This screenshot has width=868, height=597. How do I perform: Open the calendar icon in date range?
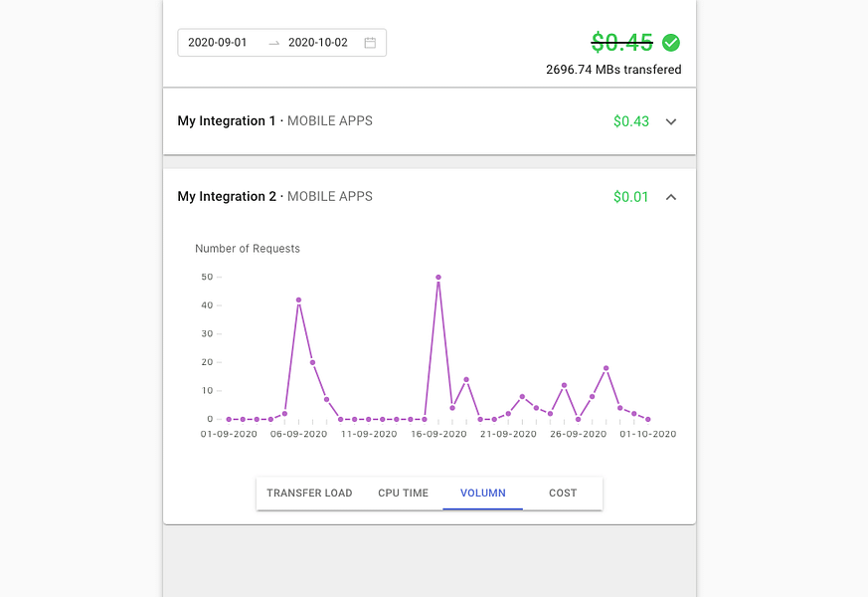tap(370, 43)
